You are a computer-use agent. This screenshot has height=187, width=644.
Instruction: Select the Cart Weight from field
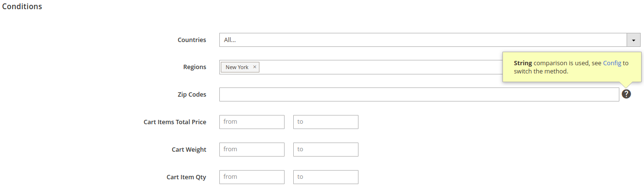pyautogui.click(x=252, y=149)
